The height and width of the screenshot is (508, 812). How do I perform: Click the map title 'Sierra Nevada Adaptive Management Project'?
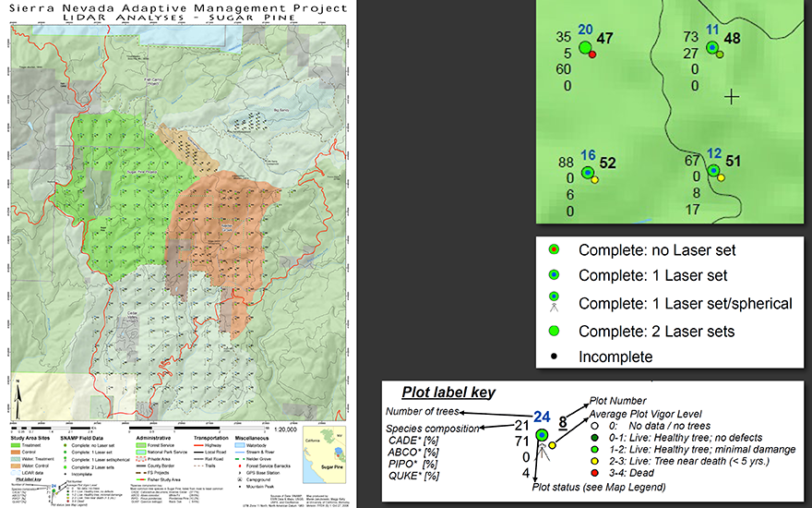point(177,6)
